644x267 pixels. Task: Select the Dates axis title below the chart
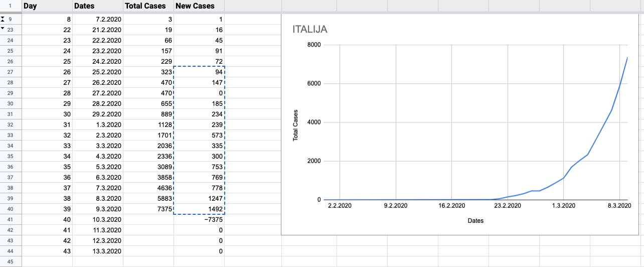[475, 220]
